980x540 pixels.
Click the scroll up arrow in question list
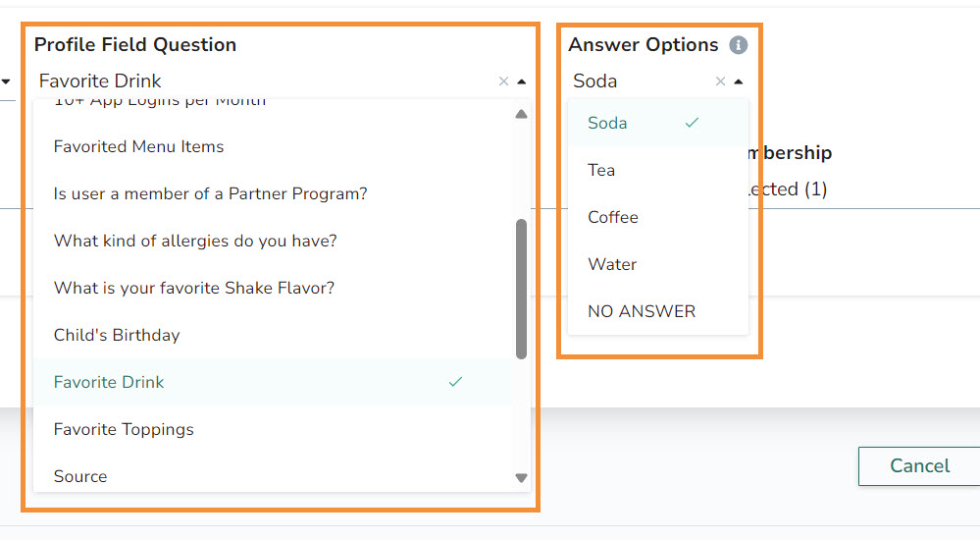pos(521,114)
